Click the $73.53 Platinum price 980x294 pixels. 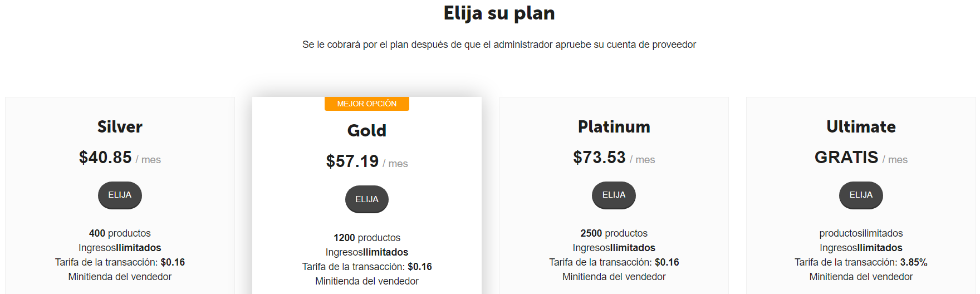[600, 158]
